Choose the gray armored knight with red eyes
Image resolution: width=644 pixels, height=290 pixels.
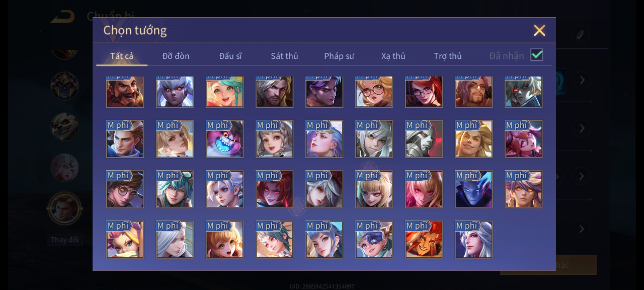(x=424, y=139)
